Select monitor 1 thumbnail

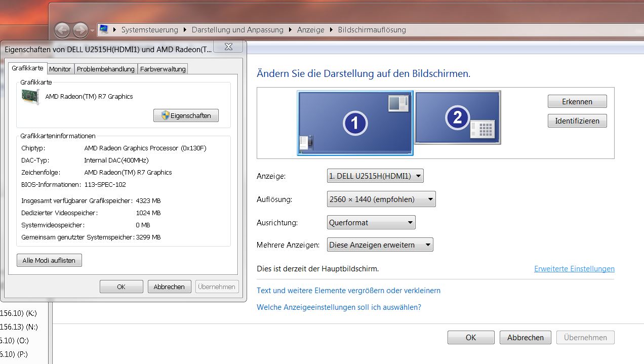(355, 123)
